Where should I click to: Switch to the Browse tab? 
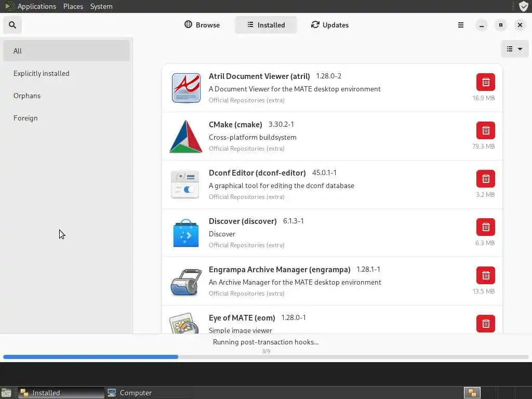click(x=202, y=25)
